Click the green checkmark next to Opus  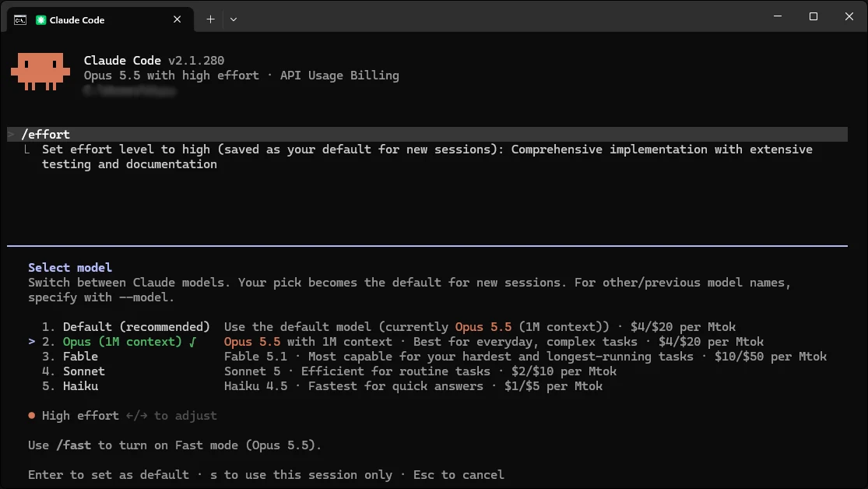192,342
